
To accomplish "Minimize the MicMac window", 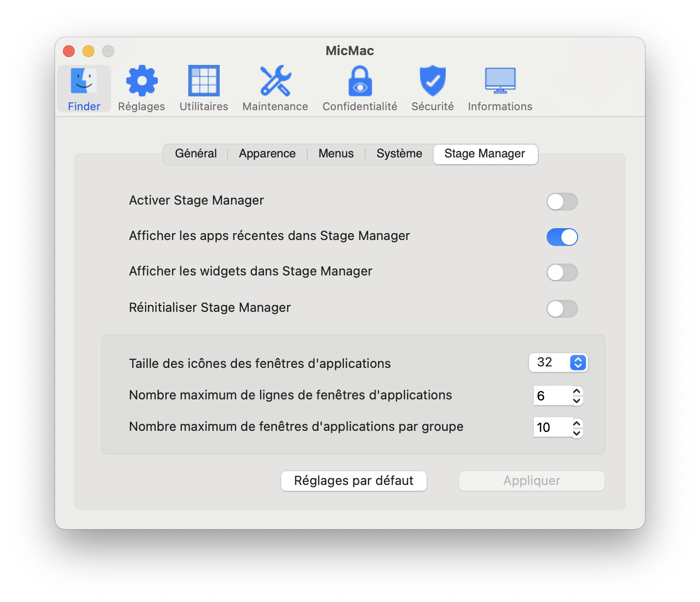I will tap(88, 51).
